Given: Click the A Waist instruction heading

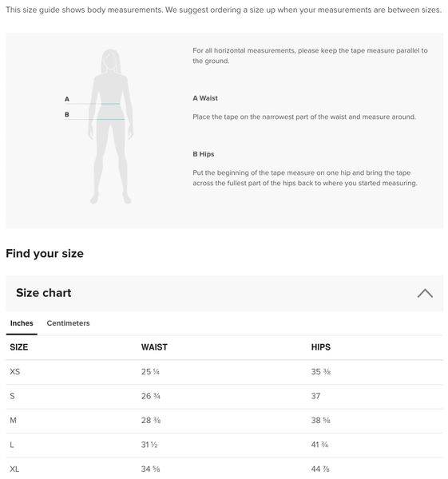Looking at the screenshot, I should [x=205, y=98].
